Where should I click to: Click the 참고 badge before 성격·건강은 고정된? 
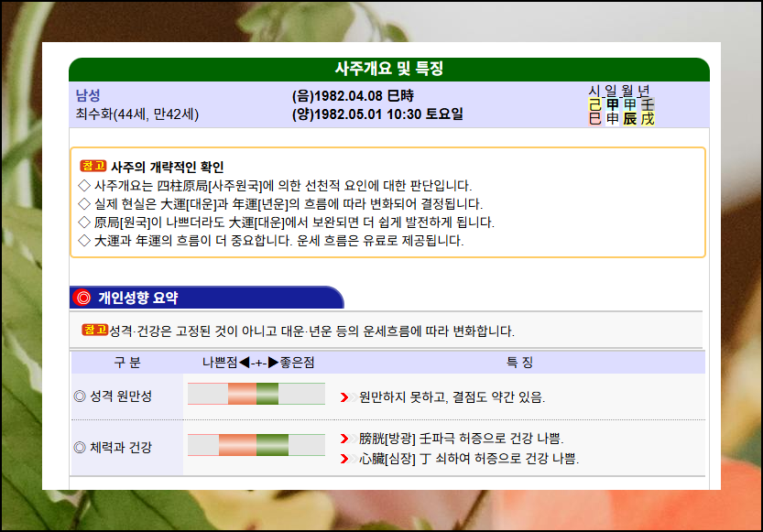point(94,331)
